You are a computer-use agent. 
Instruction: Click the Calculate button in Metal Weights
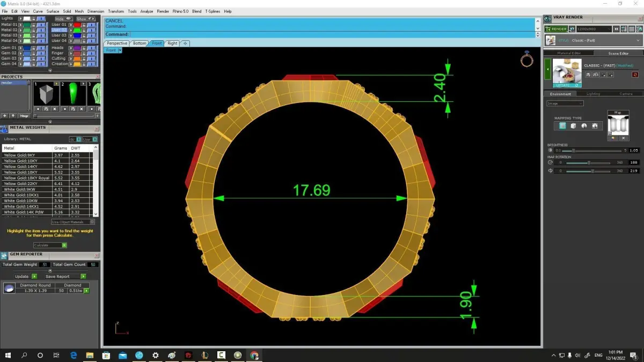[x=50, y=245]
